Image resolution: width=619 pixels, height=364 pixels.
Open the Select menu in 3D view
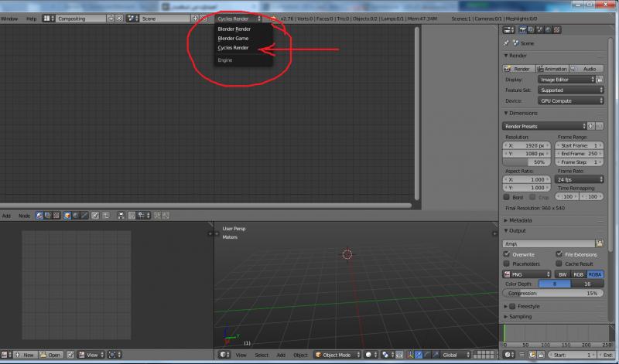[262, 355]
